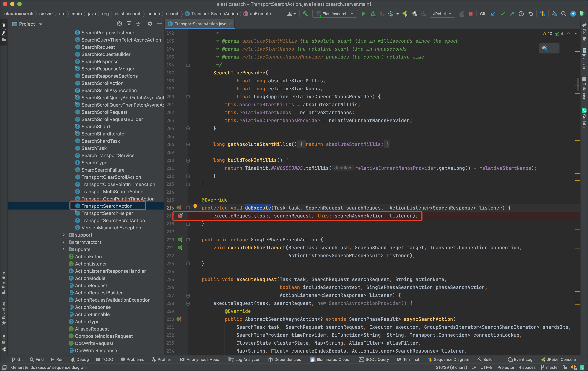Toggle the breakpoint on line 217

(180, 216)
